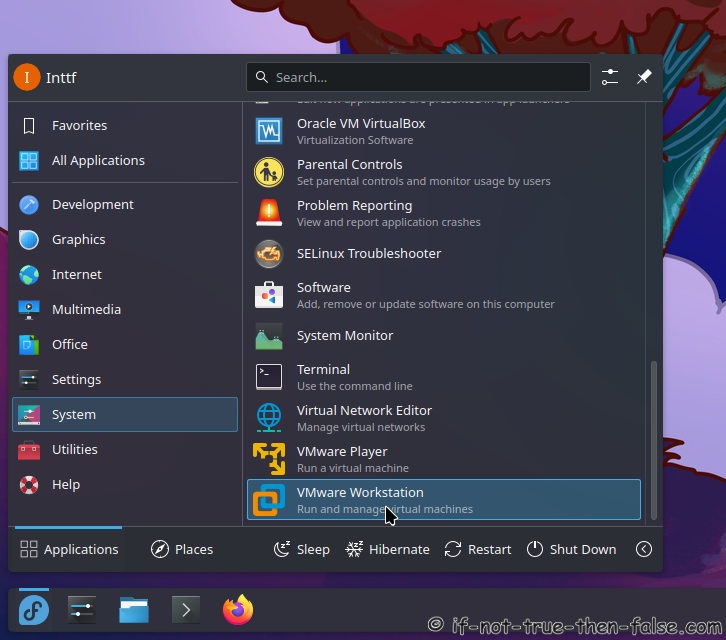Click the search field
Screen dimensions: 726x640
(419, 77)
